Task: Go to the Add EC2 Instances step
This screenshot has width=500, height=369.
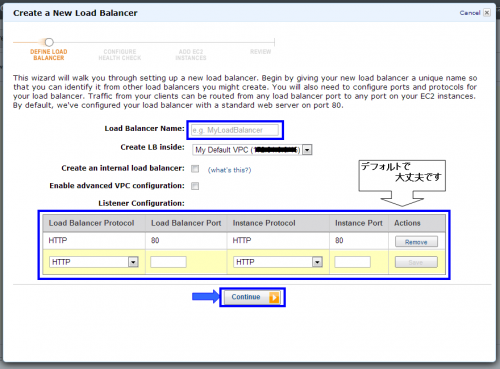Action: (191, 55)
